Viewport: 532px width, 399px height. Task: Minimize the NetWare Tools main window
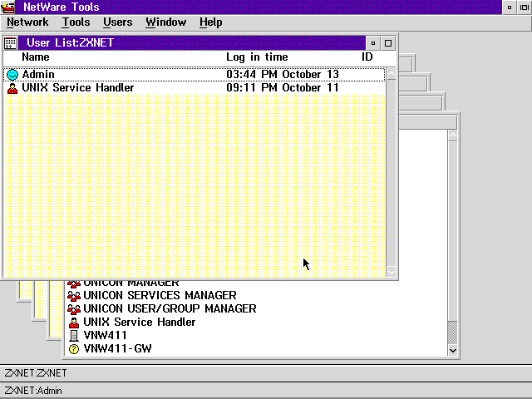510,7
